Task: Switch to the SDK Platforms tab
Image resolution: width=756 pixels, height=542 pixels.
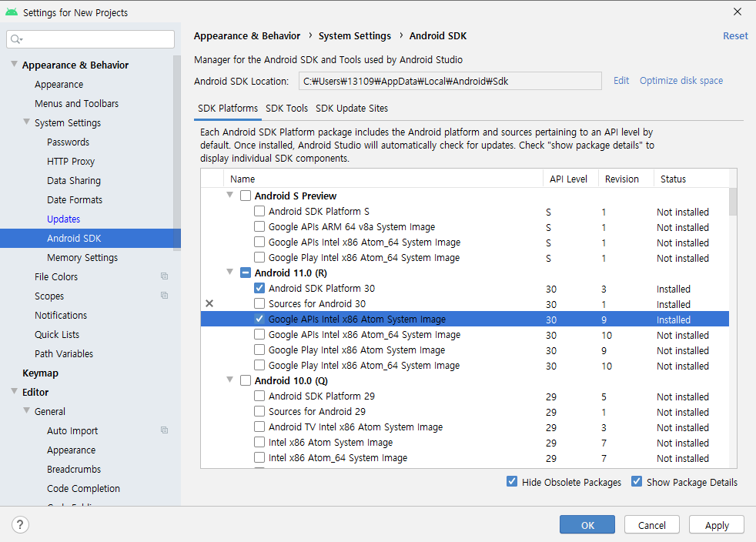Action: [228, 109]
